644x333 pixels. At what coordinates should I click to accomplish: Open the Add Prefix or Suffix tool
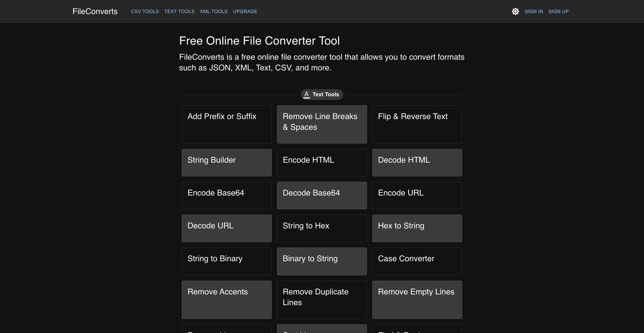point(226,124)
